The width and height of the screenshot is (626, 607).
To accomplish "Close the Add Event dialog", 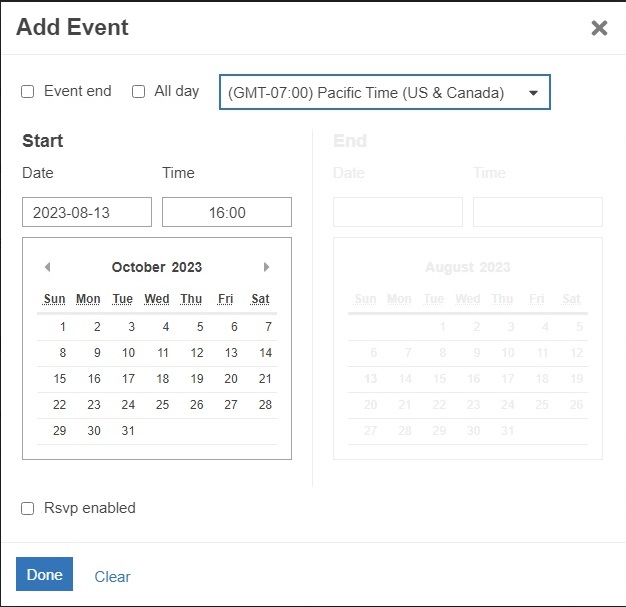I will [599, 28].
